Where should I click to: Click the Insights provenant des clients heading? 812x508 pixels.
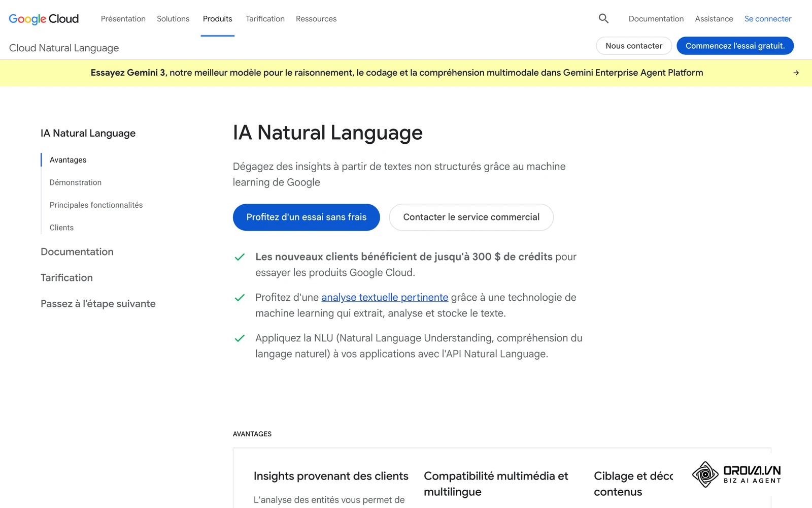click(331, 476)
